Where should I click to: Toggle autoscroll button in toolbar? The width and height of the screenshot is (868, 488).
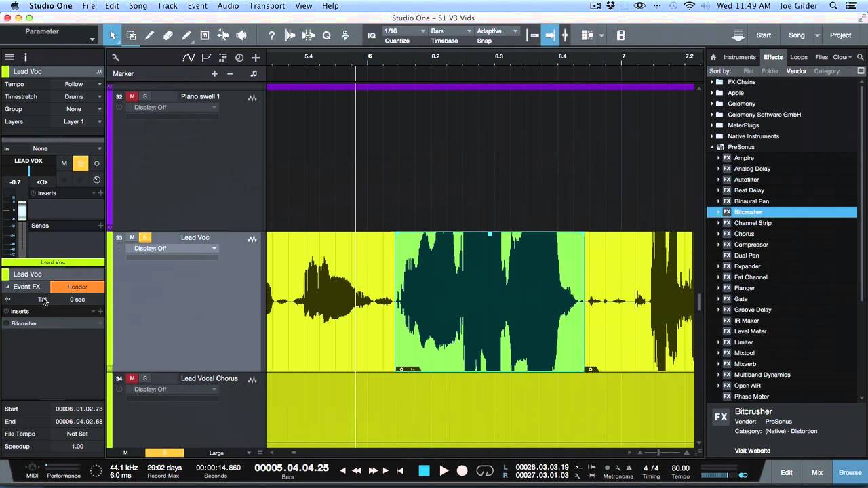click(534, 35)
